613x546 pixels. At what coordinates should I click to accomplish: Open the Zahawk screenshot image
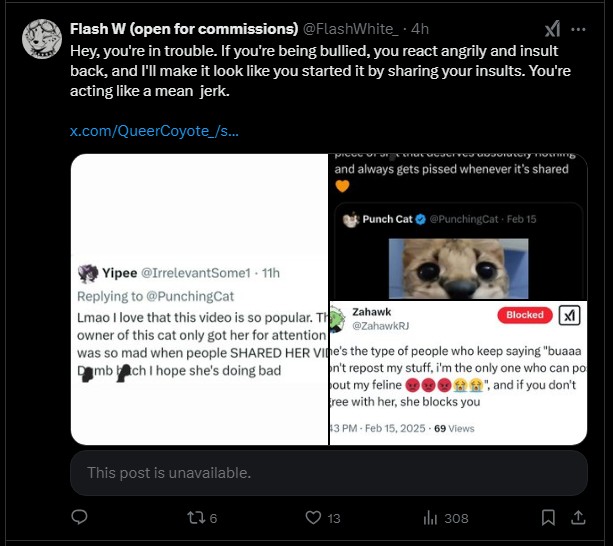(458, 372)
